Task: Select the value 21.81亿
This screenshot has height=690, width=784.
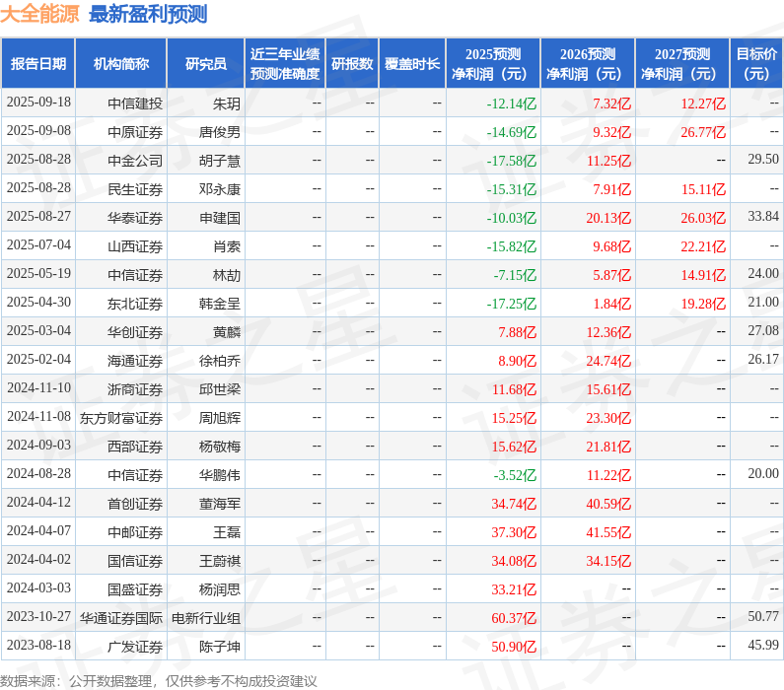Action: (608, 447)
